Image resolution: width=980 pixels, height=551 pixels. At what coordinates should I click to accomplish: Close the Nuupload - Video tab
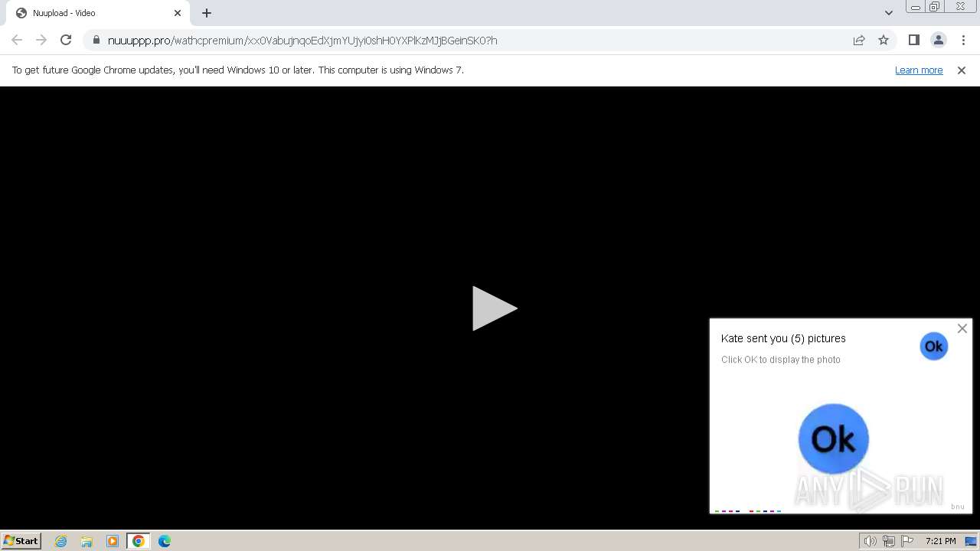click(178, 13)
